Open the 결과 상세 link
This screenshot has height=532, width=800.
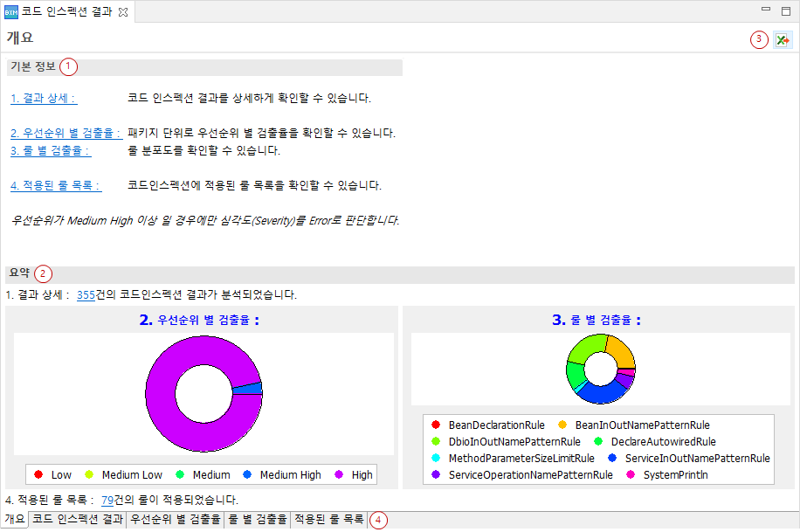point(42,98)
